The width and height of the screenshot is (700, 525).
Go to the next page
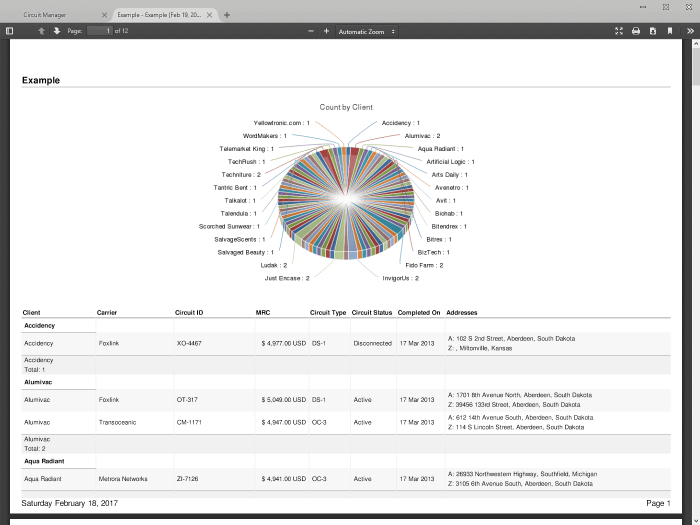pyautogui.click(x=56, y=31)
